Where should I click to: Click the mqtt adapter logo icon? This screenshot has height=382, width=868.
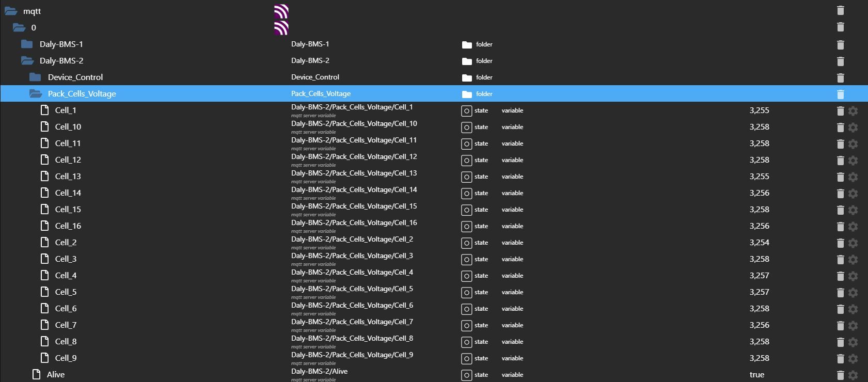281,11
